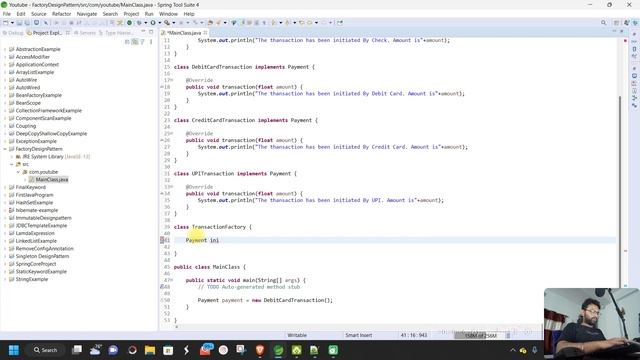Viewport: 640px width, 360px height.
Task: Click the Project Explorer filter icon
Action: coord(142,42)
